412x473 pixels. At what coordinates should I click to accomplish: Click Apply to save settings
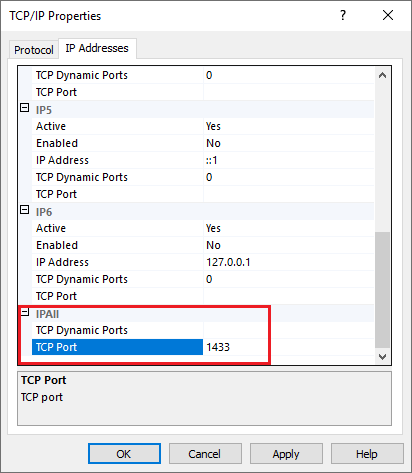coord(286,454)
